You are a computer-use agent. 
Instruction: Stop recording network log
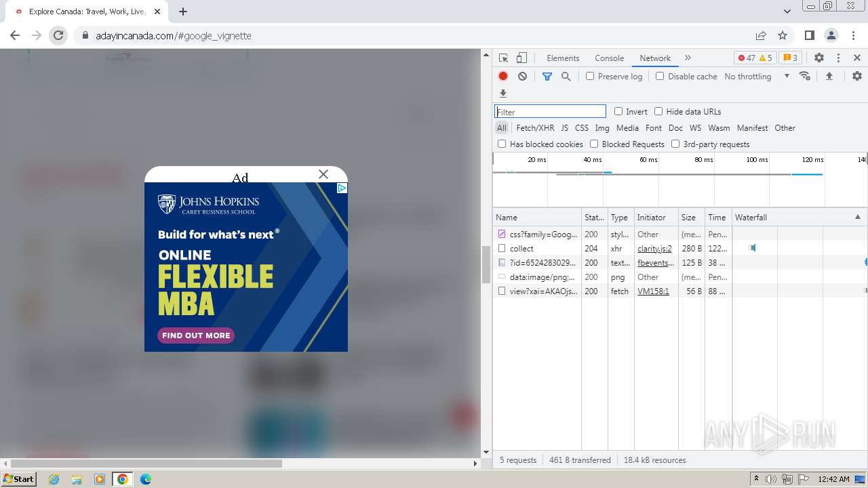coord(503,76)
